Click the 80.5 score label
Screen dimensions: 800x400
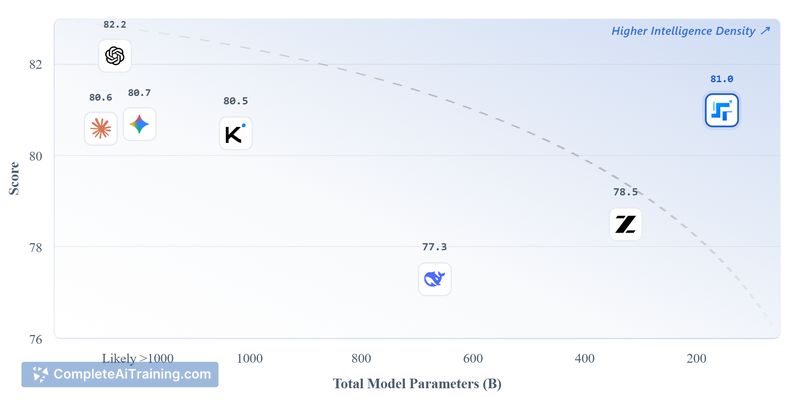click(x=235, y=101)
